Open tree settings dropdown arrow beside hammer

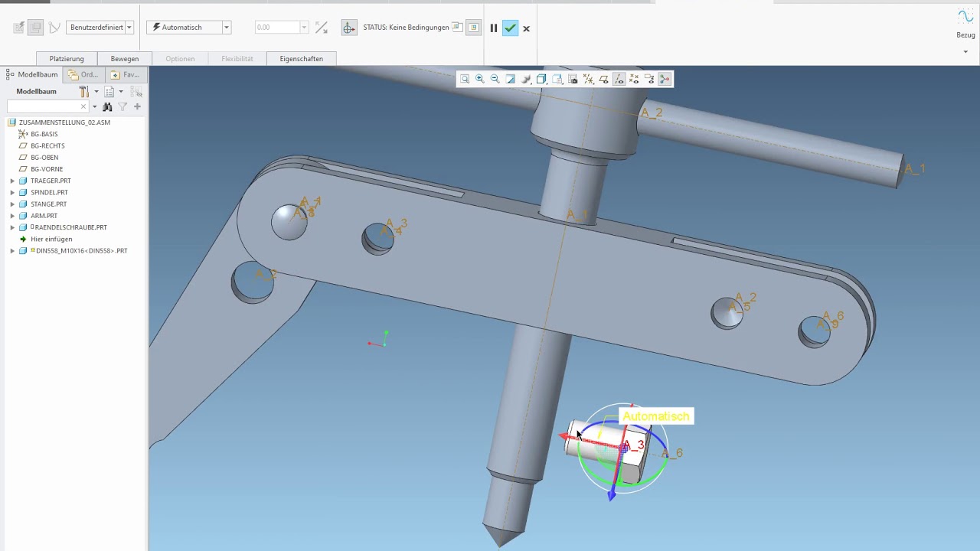tap(96, 92)
